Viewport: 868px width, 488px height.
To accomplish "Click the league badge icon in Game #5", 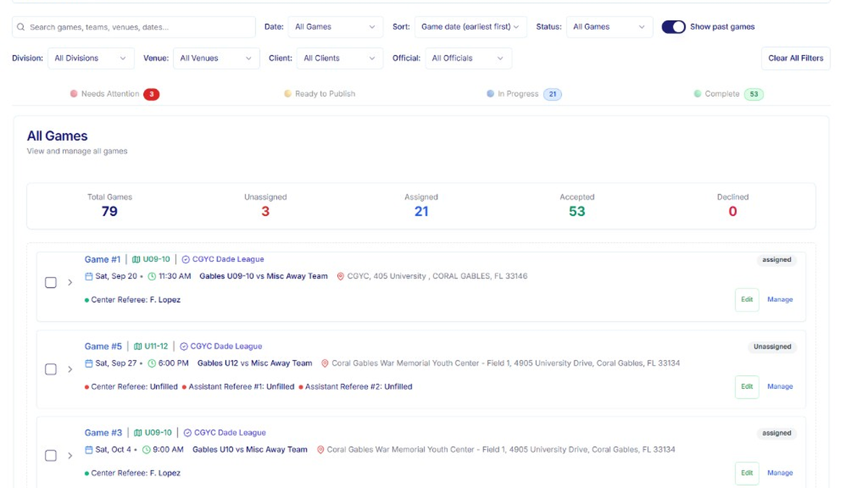I will coord(184,346).
